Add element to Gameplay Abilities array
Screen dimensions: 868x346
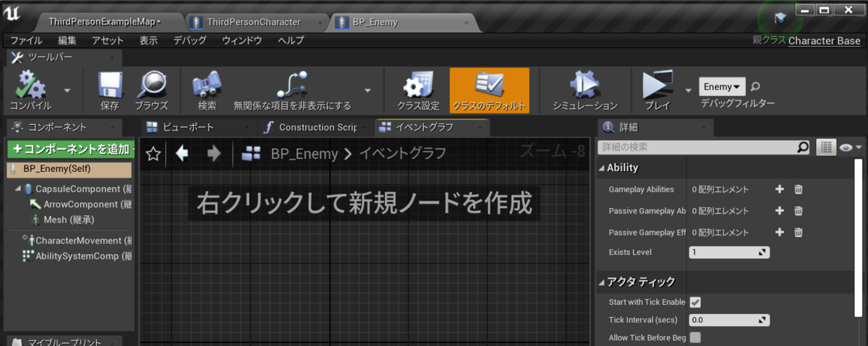point(780,189)
